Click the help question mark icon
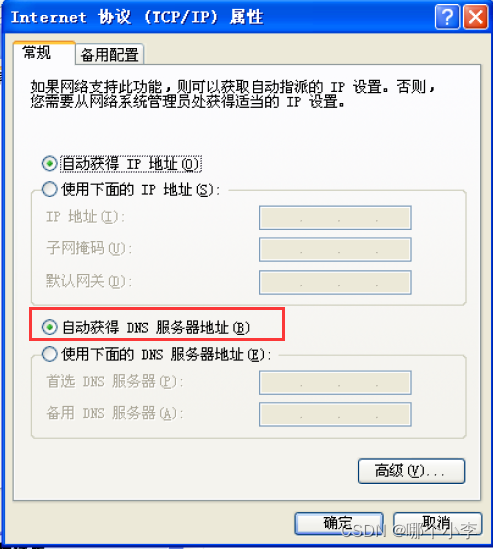This screenshot has height=549, width=493. coord(447,16)
